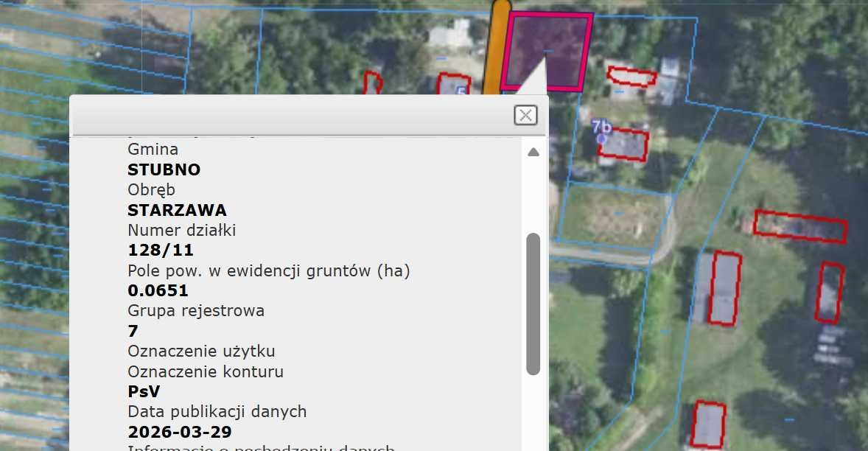Select the red-outlined building below parcel 7b

[625, 146]
